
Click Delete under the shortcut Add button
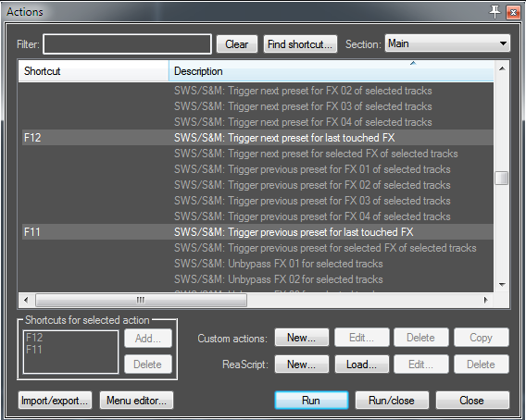coord(148,364)
